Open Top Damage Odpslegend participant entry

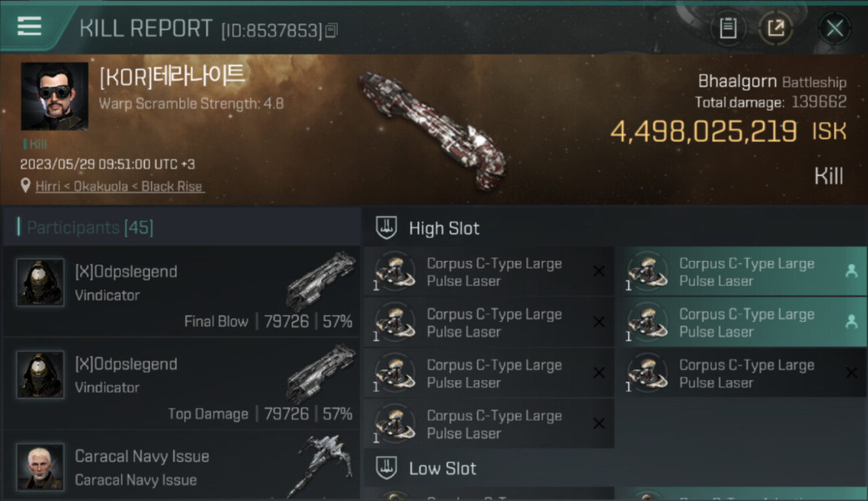click(x=182, y=383)
